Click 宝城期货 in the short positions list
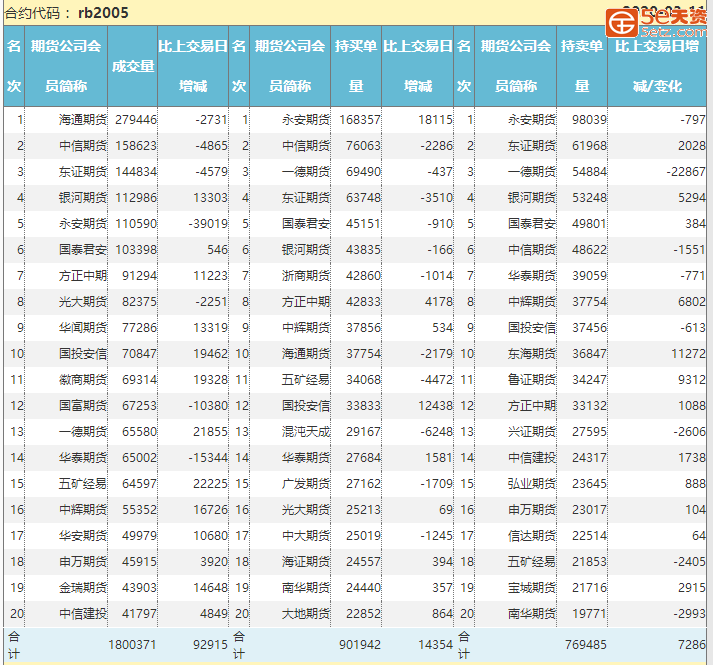713x665 pixels. point(531,588)
